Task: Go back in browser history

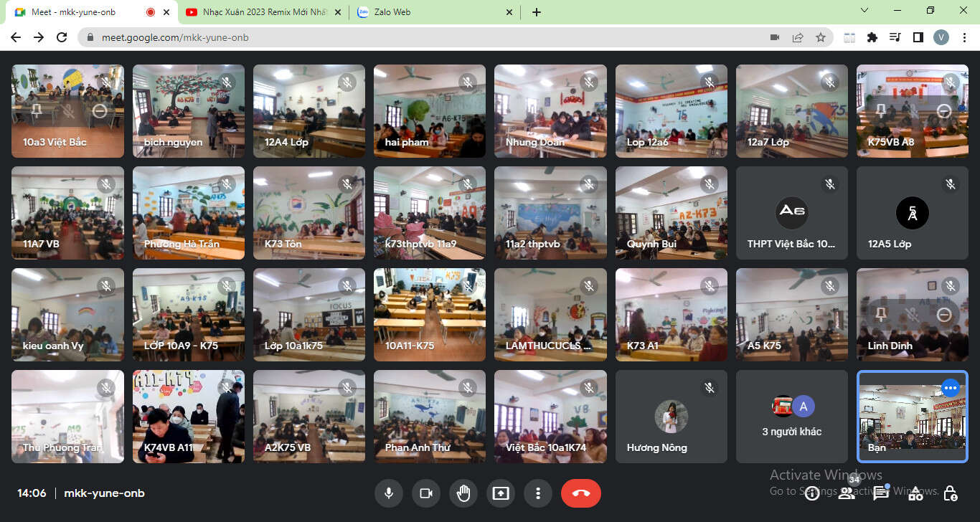Action: coord(16,37)
